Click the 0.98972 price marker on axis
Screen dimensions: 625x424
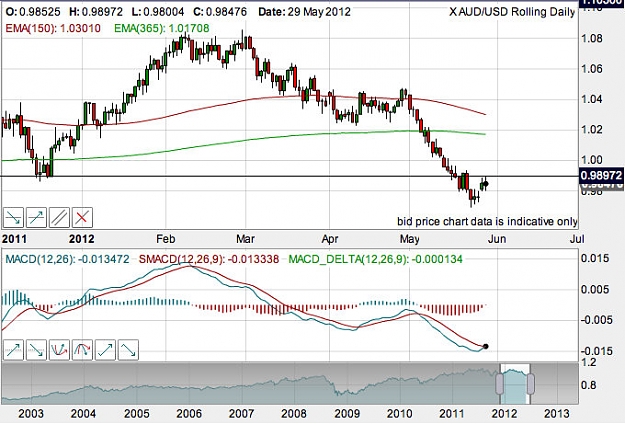601,175
